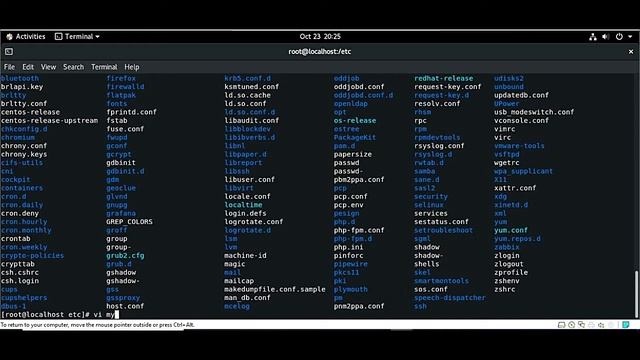This screenshot has height=360, width=640.
Task: Click the teal message log icon
Action: click(625, 324)
